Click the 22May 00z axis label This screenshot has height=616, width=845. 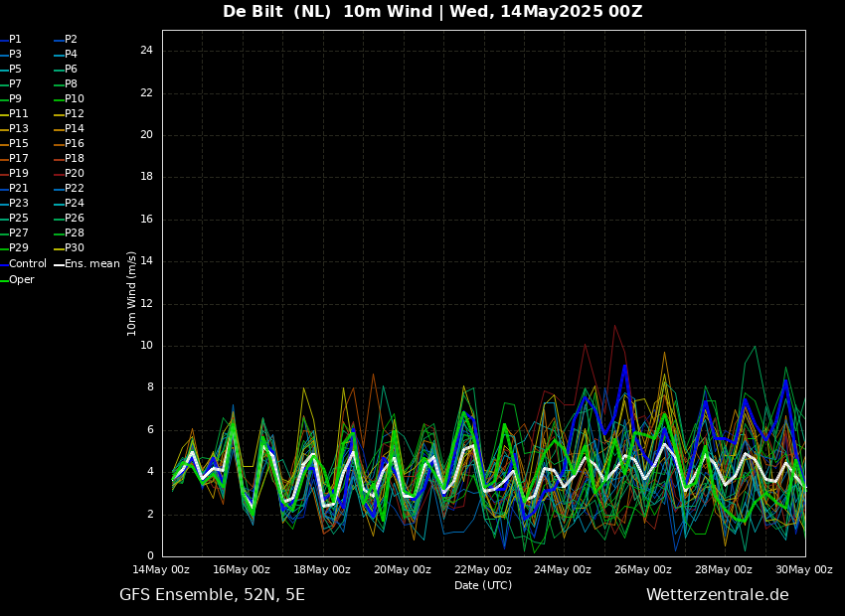(x=483, y=569)
